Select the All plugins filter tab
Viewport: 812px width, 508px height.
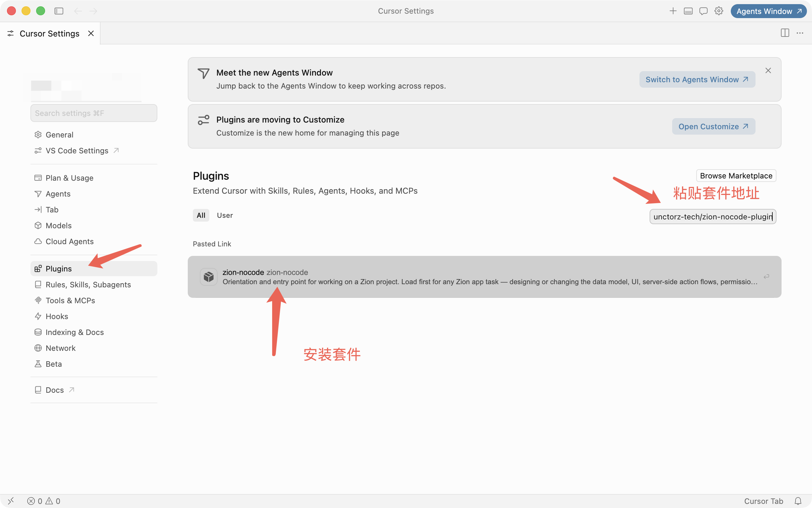coord(201,215)
